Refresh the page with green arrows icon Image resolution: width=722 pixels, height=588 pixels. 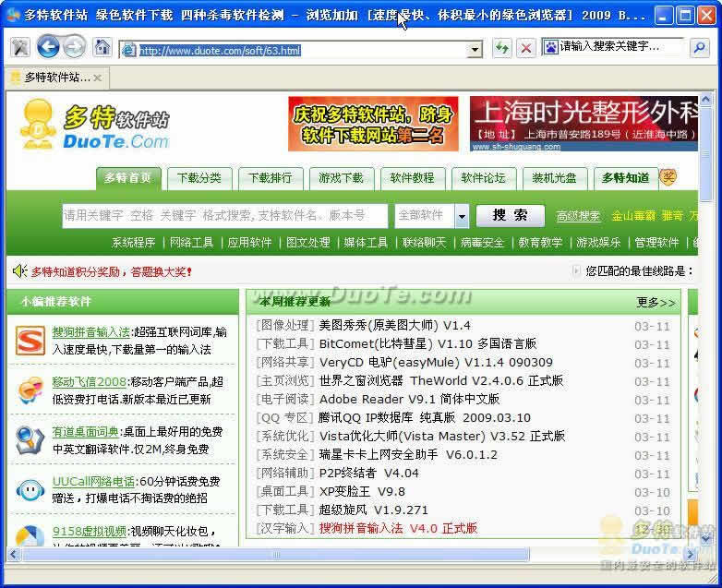[x=502, y=48]
